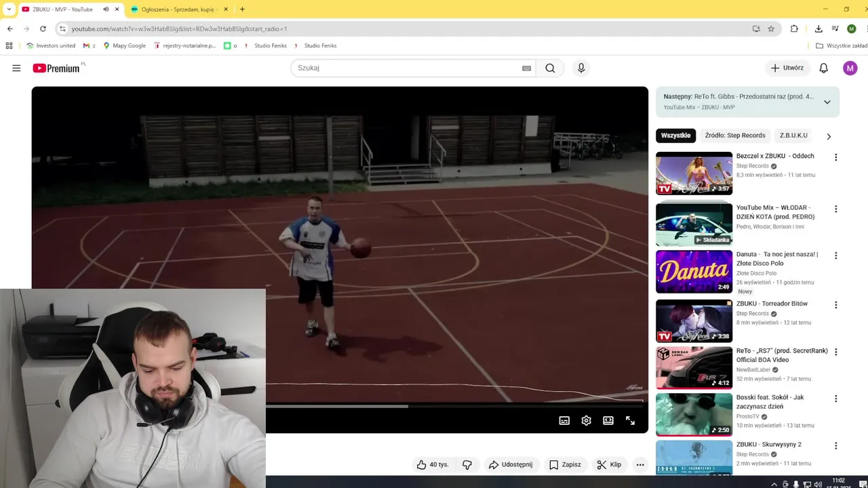The width and height of the screenshot is (868, 488).
Task: Open options for ZBUKU - Torreador Bitów
Action: click(835, 305)
